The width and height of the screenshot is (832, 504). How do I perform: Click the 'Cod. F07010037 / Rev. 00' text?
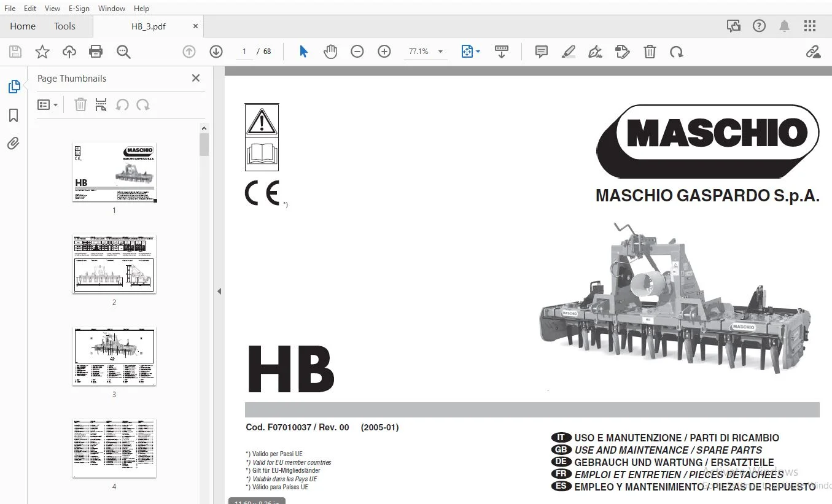tap(297, 427)
